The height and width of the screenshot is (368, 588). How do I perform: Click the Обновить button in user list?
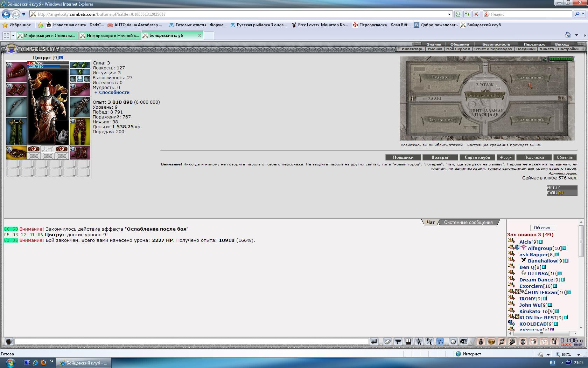click(542, 228)
